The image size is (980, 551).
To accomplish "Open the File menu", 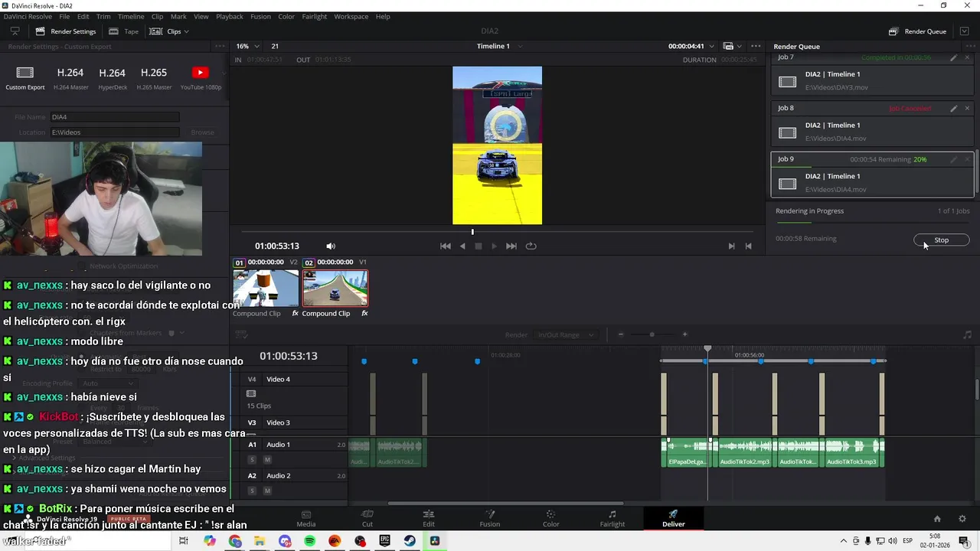I will tap(64, 16).
